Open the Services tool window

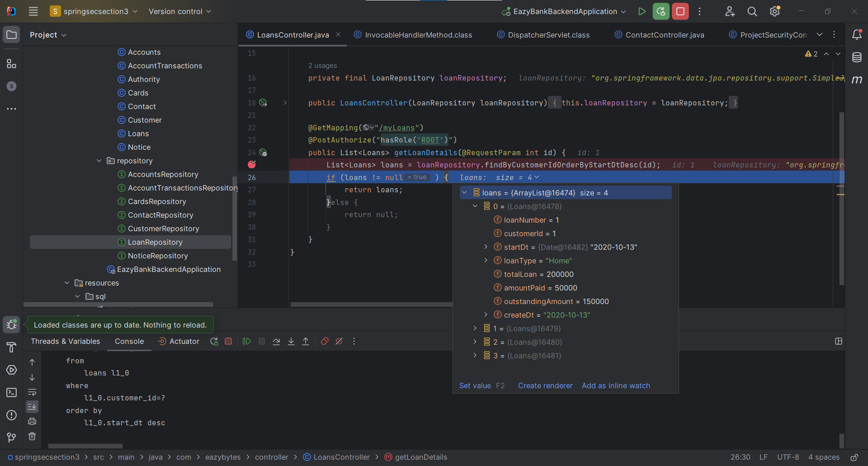(11, 370)
